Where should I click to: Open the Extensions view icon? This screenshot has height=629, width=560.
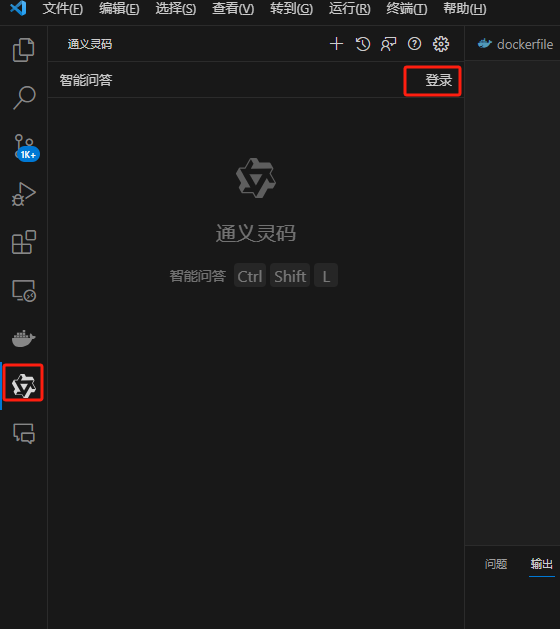pos(24,242)
